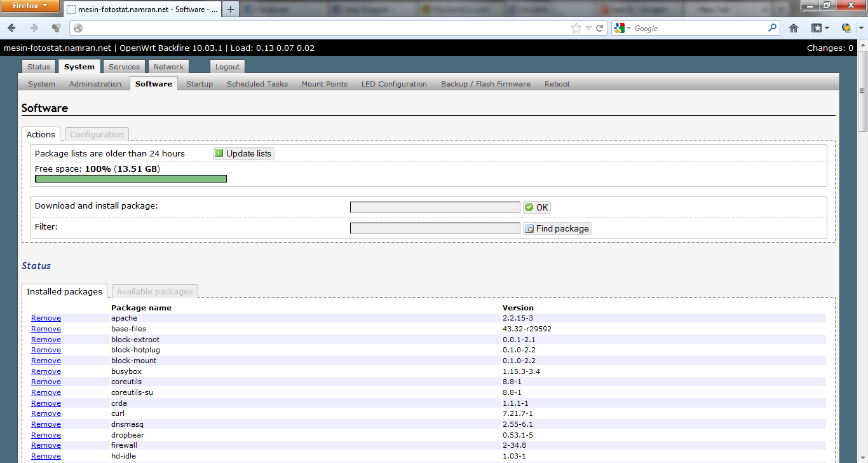Open the Firefox application menu

point(31,6)
